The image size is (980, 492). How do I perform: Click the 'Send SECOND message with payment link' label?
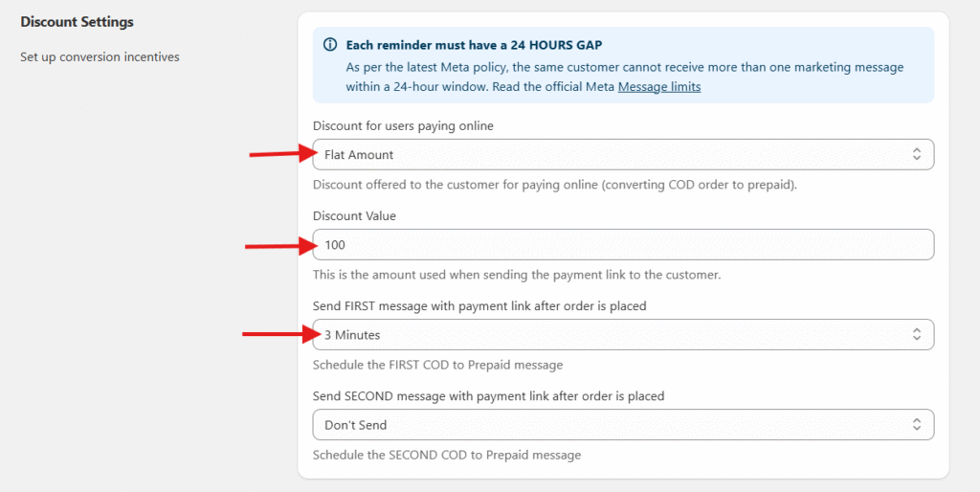(x=488, y=396)
